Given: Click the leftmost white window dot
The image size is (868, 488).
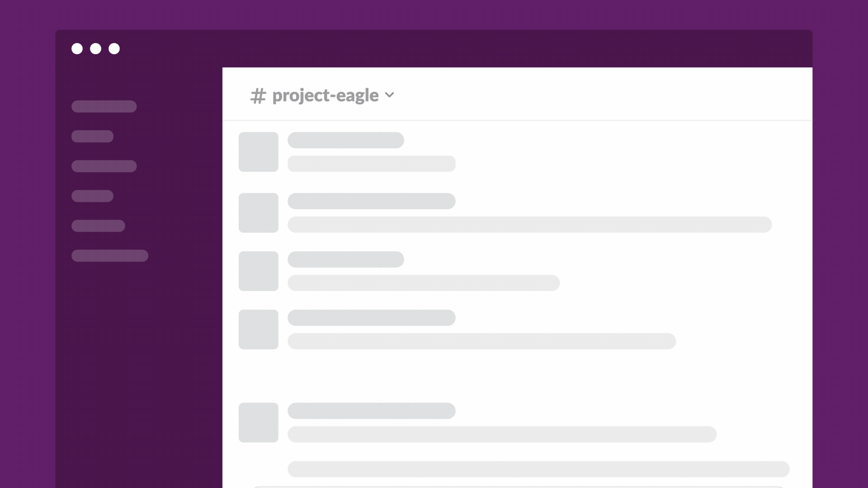Looking at the screenshot, I should click(x=77, y=49).
